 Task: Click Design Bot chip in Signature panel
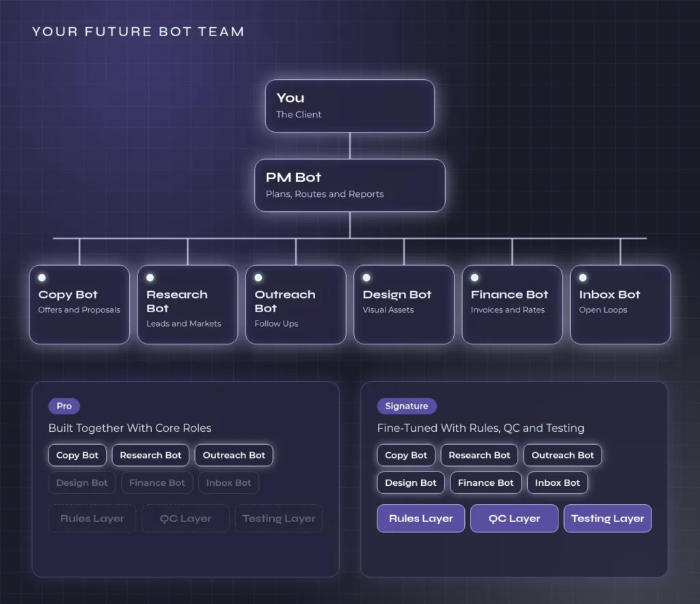click(x=411, y=482)
